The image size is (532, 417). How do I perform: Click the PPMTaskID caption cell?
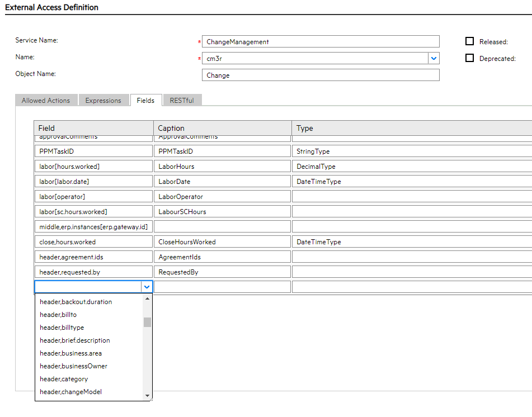[223, 151]
